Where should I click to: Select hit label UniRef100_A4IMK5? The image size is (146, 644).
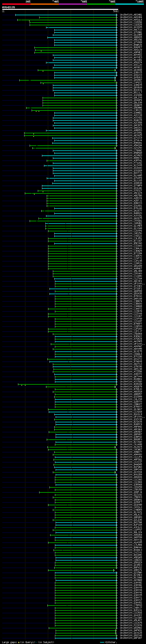point(131,341)
